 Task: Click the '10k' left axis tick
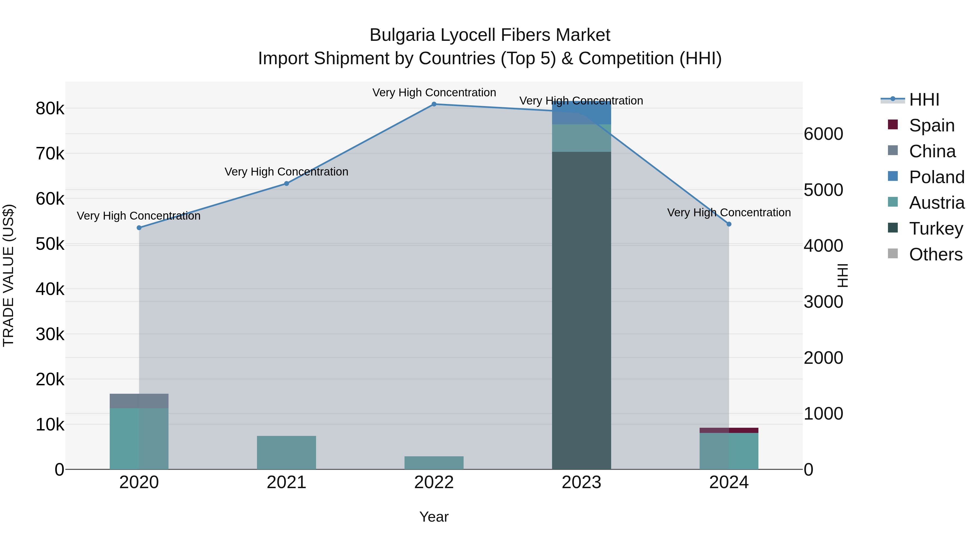50,425
